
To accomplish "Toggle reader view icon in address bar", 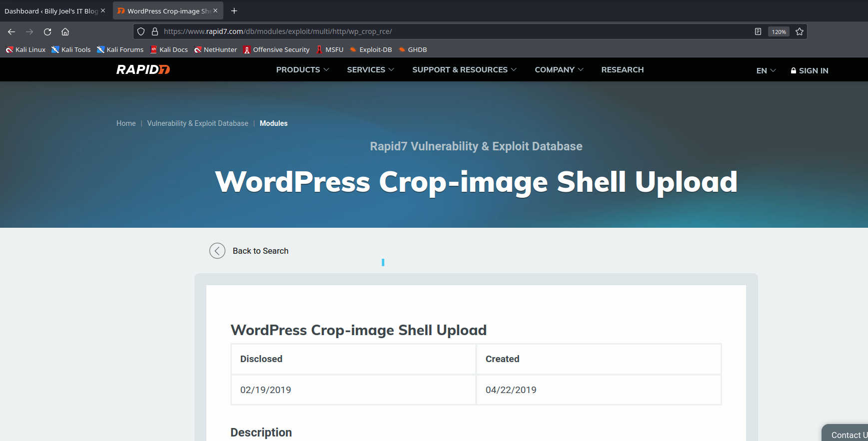I will click(x=758, y=32).
